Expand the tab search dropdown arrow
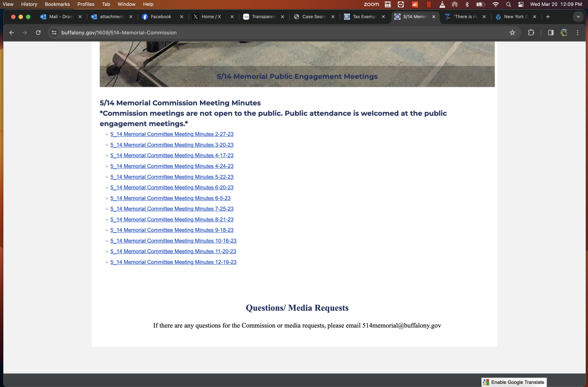The height and width of the screenshot is (387, 588). pos(578,17)
